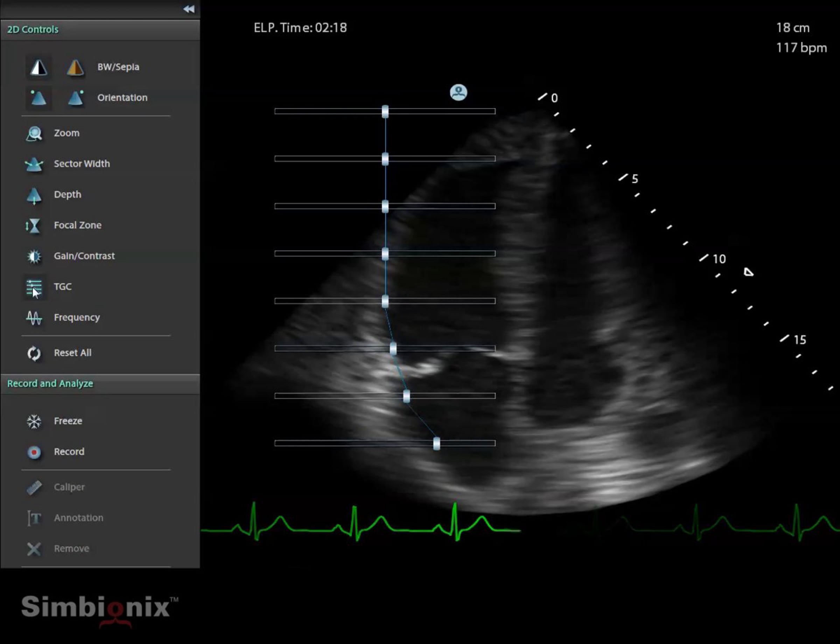
Task: Open the Zoom tool
Action: [34, 133]
